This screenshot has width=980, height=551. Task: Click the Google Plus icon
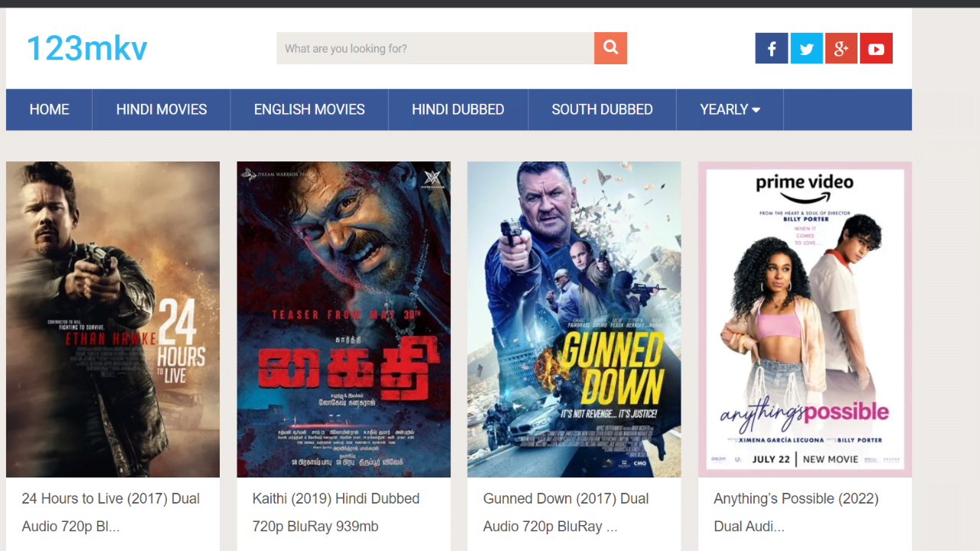[841, 49]
